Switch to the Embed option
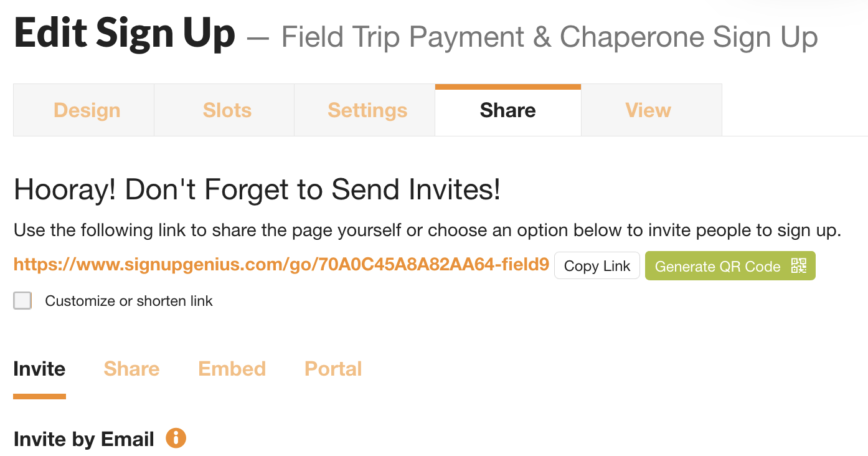This screenshot has height=456, width=868. coord(232,369)
